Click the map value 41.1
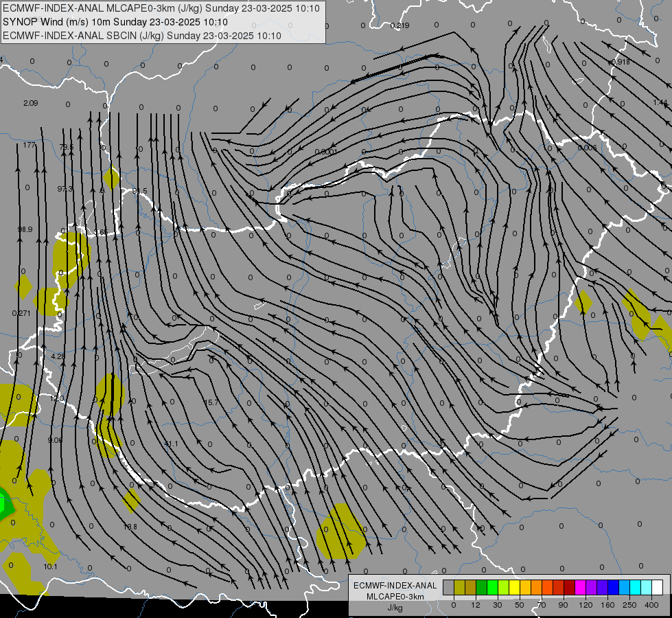This screenshot has width=672, height=618. pyautogui.click(x=171, y=444)
